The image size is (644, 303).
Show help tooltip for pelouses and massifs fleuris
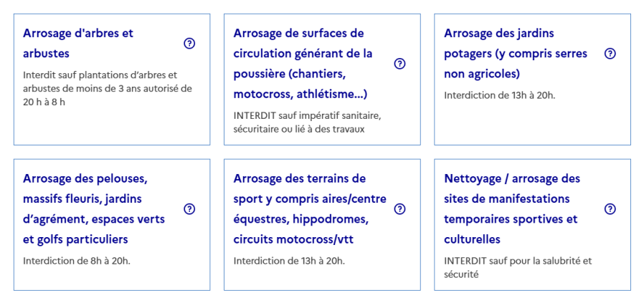pos(189,209)
